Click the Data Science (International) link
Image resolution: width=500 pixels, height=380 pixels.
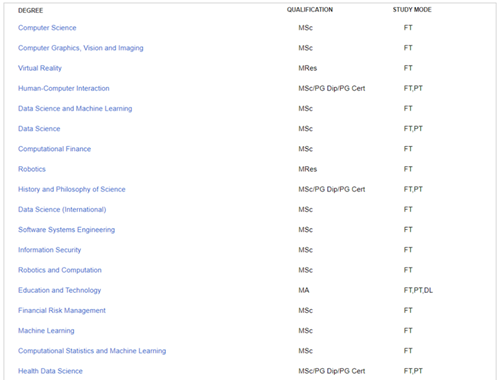point(62,210)
